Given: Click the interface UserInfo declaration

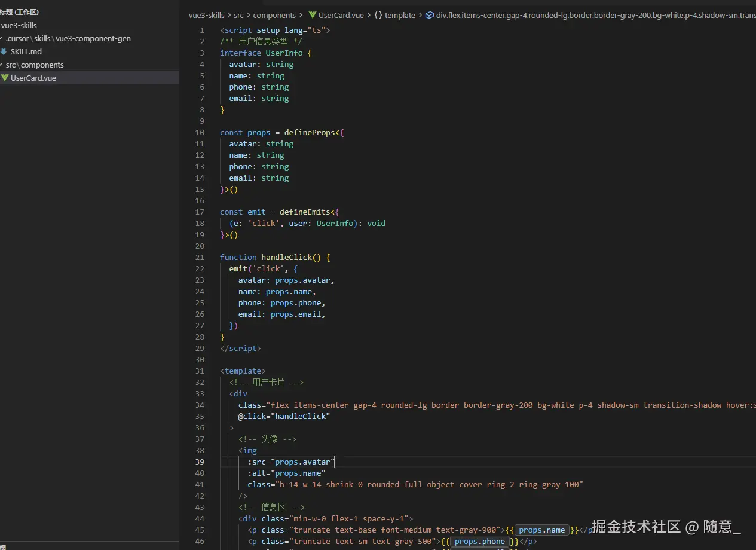Looking at the screenshot, I should [266, 53].
